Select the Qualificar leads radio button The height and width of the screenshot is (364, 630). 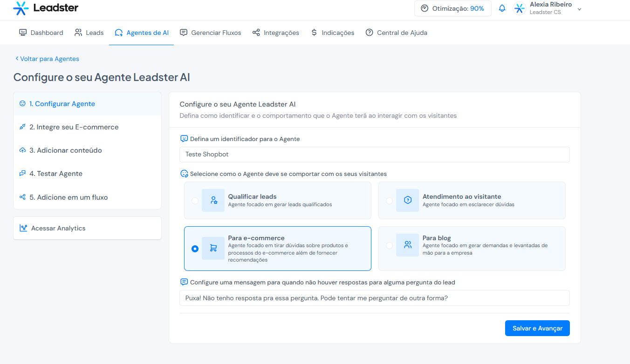point(195,201)
